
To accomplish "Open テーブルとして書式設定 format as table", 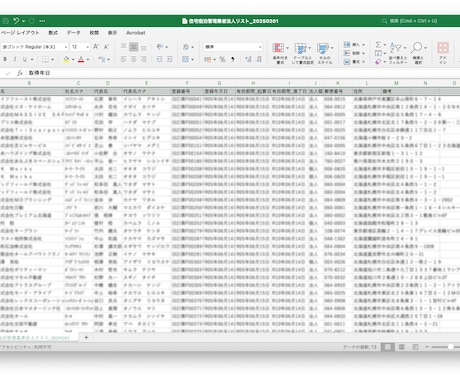I will click(302, 53).
